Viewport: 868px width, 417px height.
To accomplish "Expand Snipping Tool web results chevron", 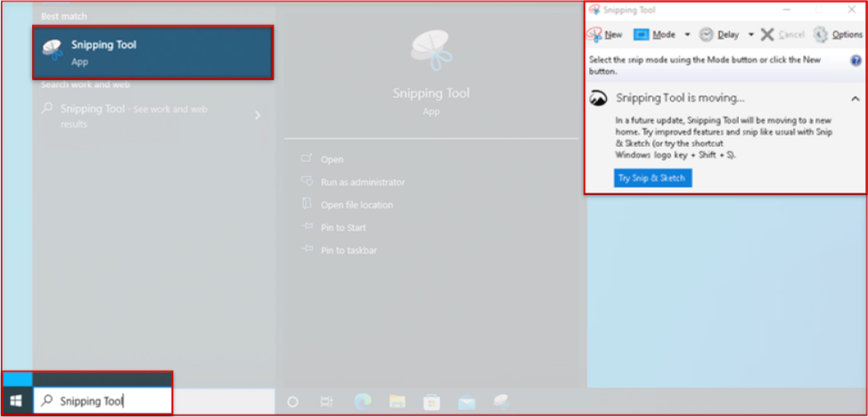I will [258, 115].
